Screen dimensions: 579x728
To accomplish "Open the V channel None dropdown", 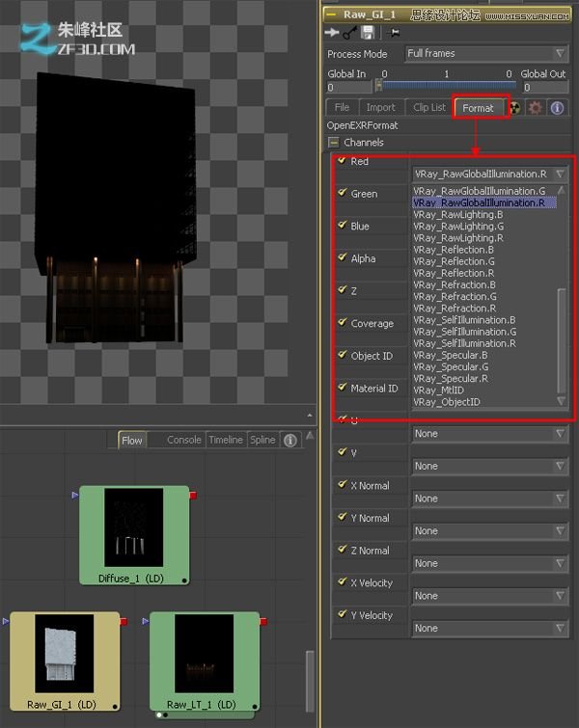I will 490,466.
